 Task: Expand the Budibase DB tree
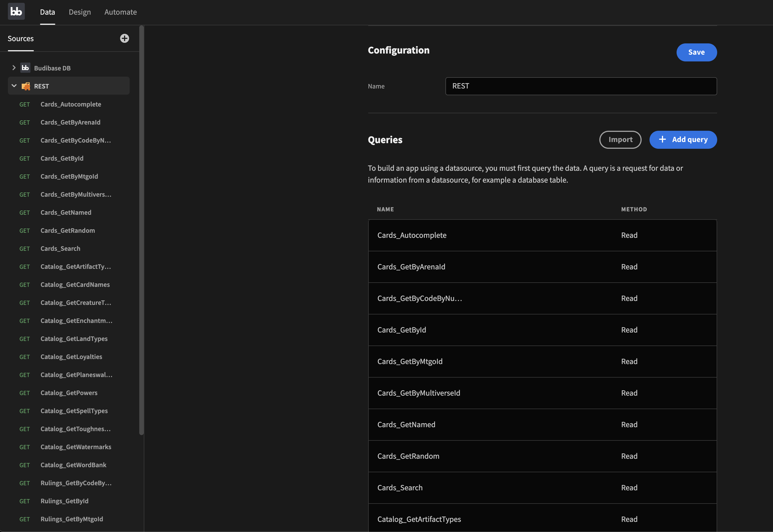pos(14,68)
